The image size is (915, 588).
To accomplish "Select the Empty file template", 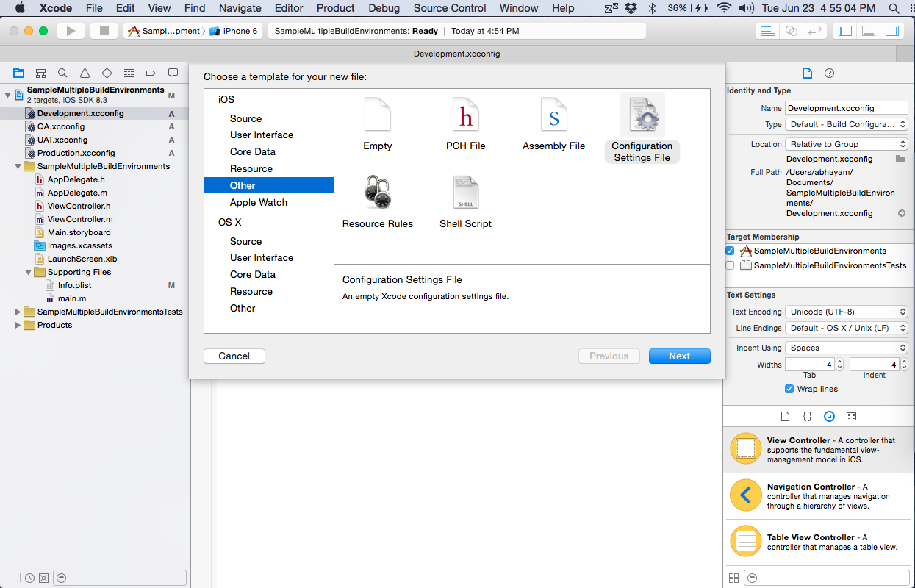I will (378, 124).
